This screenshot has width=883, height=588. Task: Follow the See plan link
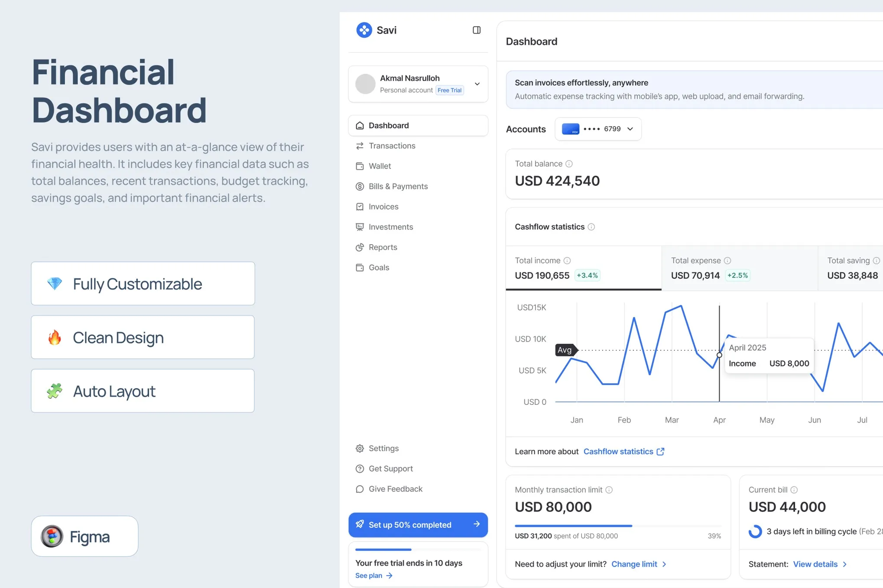tap(373, 575)
